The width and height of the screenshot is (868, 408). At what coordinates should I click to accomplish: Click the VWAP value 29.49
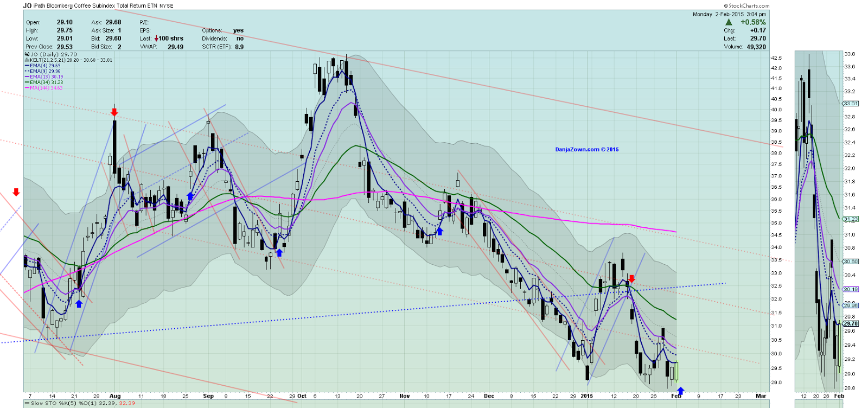pos(175,47)
